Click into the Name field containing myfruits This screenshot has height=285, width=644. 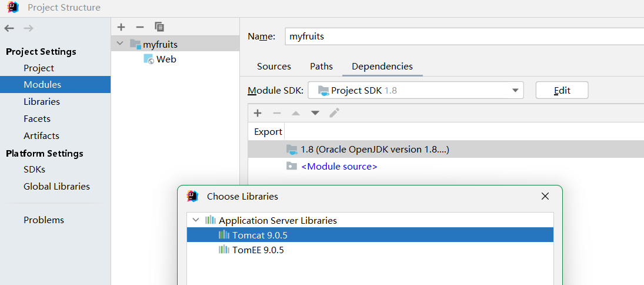point(464,36)
